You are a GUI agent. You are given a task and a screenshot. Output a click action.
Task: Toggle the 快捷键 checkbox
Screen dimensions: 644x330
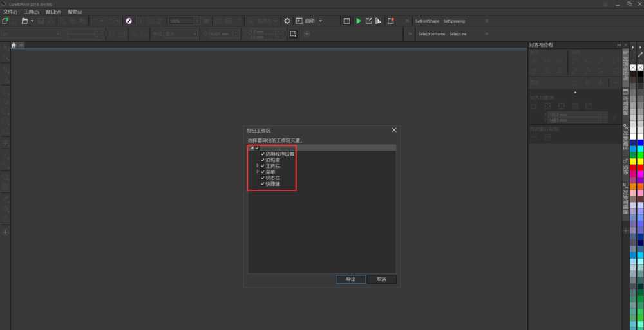(262, 184)
